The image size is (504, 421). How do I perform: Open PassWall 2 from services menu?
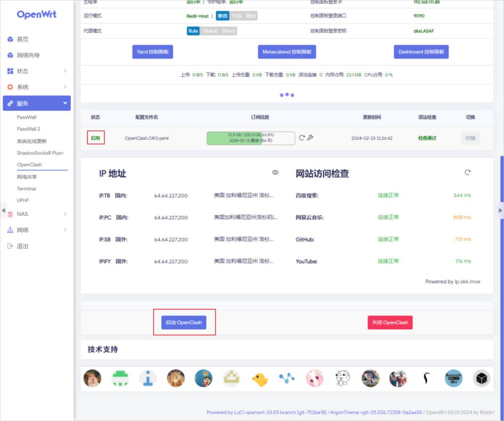[x=29, y=129]
